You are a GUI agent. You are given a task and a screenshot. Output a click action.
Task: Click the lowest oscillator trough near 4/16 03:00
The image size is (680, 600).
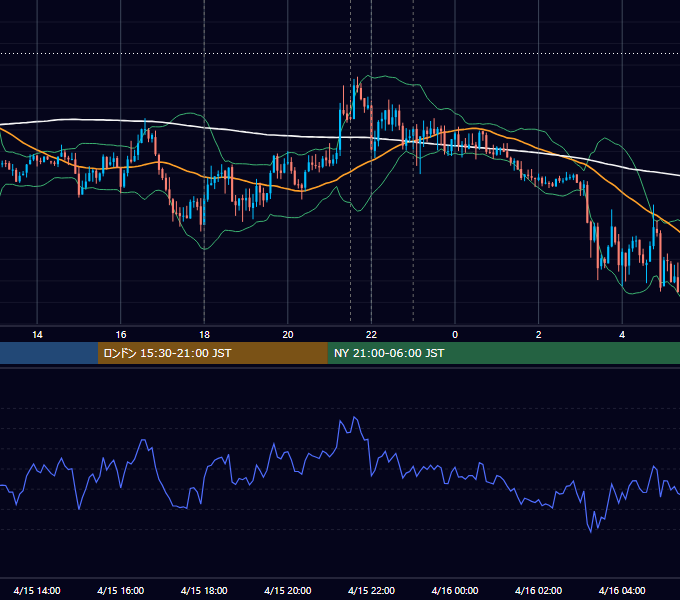[x=591, y=532]
